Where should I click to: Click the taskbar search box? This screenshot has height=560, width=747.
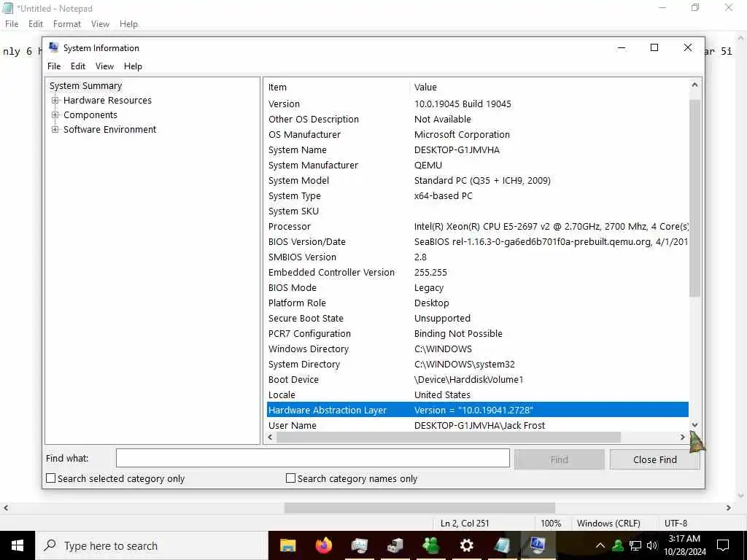tap(152, 545)
